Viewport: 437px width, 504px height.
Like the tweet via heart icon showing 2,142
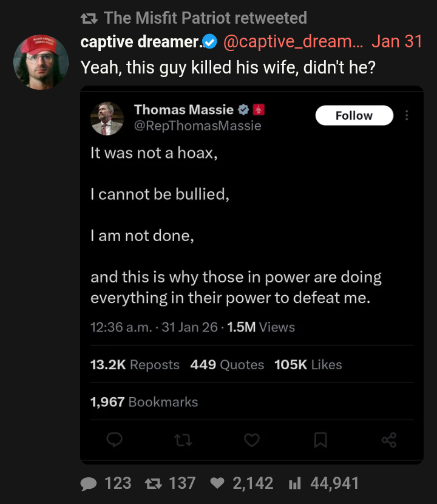217,483
